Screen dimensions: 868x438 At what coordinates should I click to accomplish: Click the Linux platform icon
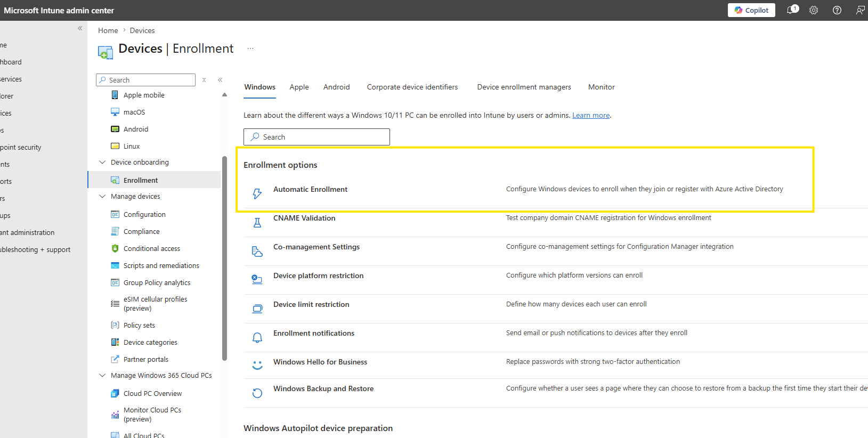click(115, 146)
